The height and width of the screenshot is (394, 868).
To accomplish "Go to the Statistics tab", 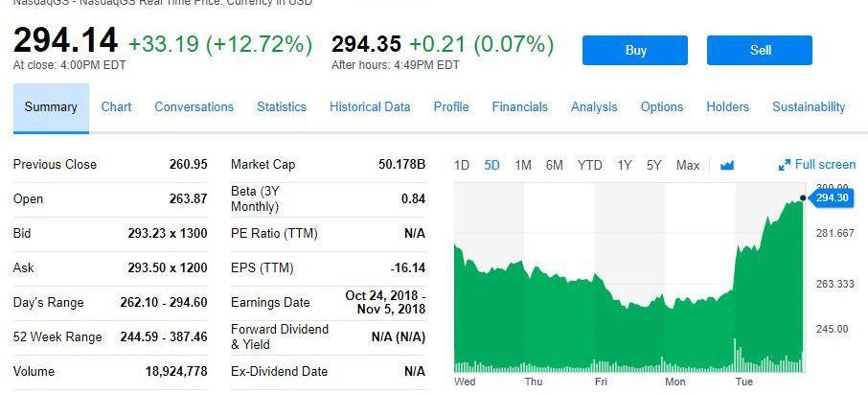I will point(282,107).
